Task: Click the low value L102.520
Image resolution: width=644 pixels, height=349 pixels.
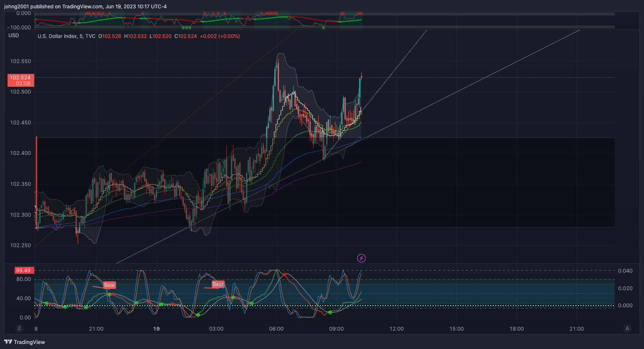Action: 161,36
